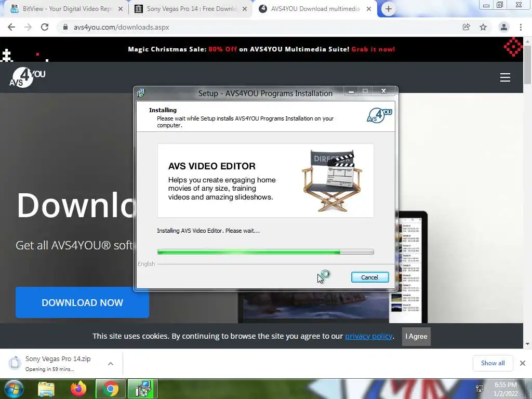Click 'Opening in 59 mins...' status text
The height and width of the screenshot is (399, 532).
coord(49,369)
